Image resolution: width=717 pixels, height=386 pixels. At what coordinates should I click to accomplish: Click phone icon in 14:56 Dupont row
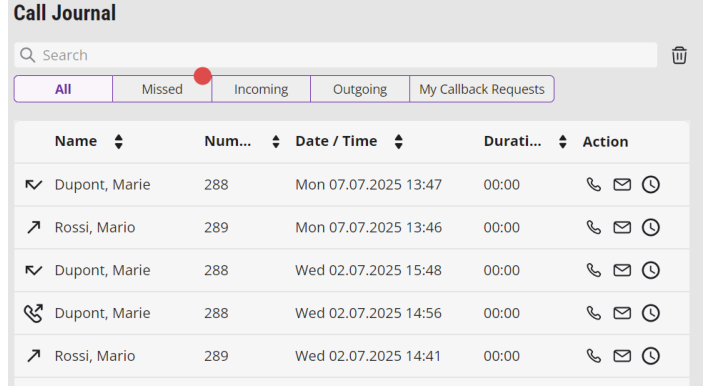coord(594,313)
